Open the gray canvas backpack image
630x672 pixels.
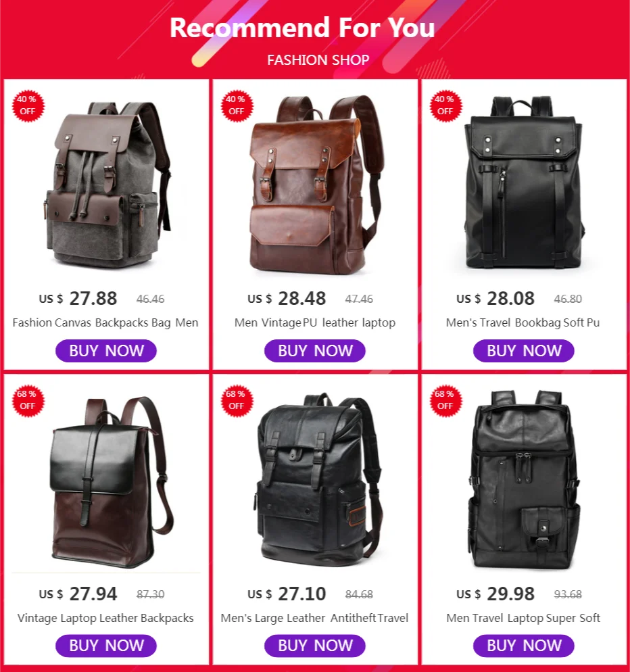pyautogui.click(x=107, y=185)
